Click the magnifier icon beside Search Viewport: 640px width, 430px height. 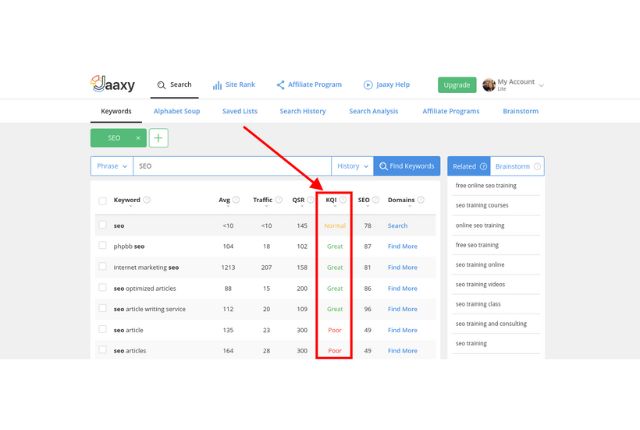[x=161, y=85]
